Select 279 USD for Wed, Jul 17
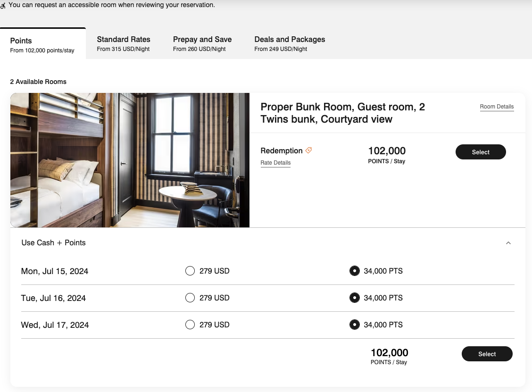The height and width of the screenshot is (392, 532). point(190,325)
